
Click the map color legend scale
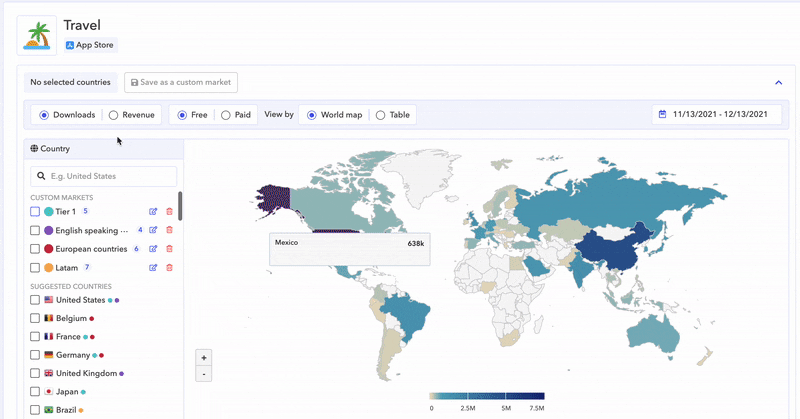488,397
